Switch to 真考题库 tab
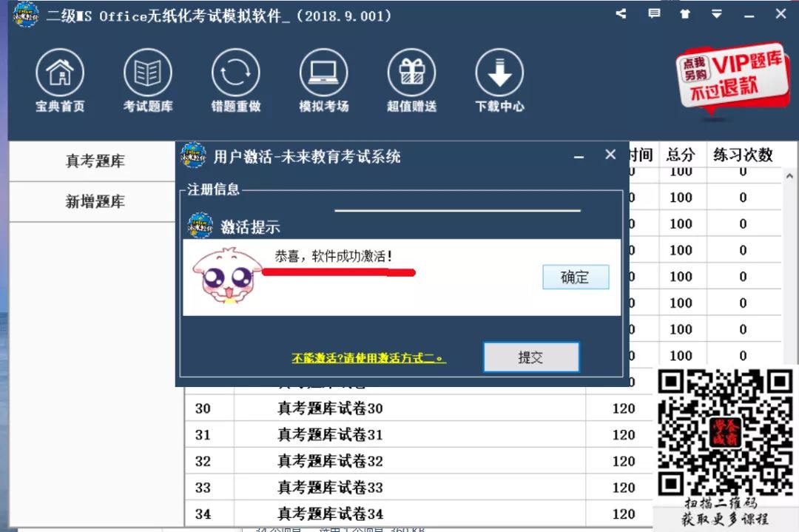The width and height of the screenshot is (799, 532). [x=95, y=161]
